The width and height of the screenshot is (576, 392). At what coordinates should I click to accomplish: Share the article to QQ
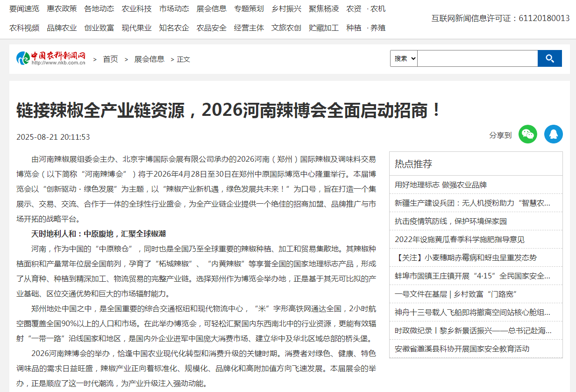(x=554, y=134)
